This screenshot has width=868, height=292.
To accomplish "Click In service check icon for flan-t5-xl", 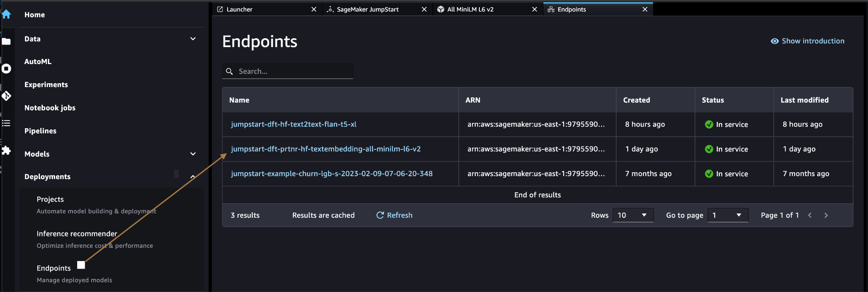I will point(709,124).
